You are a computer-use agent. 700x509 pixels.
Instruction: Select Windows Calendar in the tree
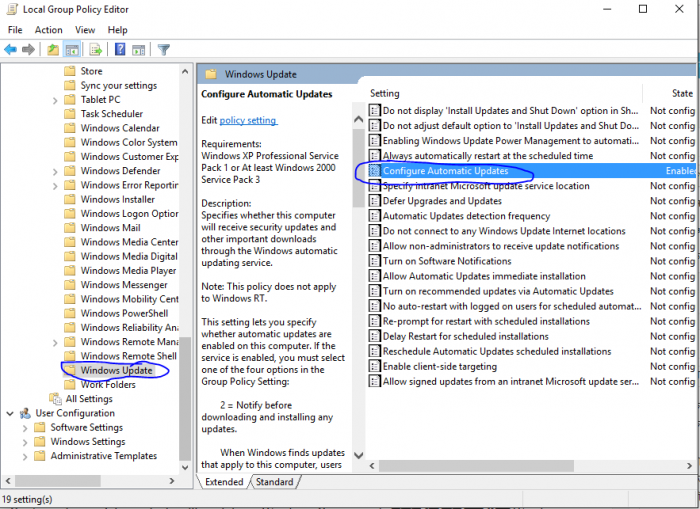(120, 128)
